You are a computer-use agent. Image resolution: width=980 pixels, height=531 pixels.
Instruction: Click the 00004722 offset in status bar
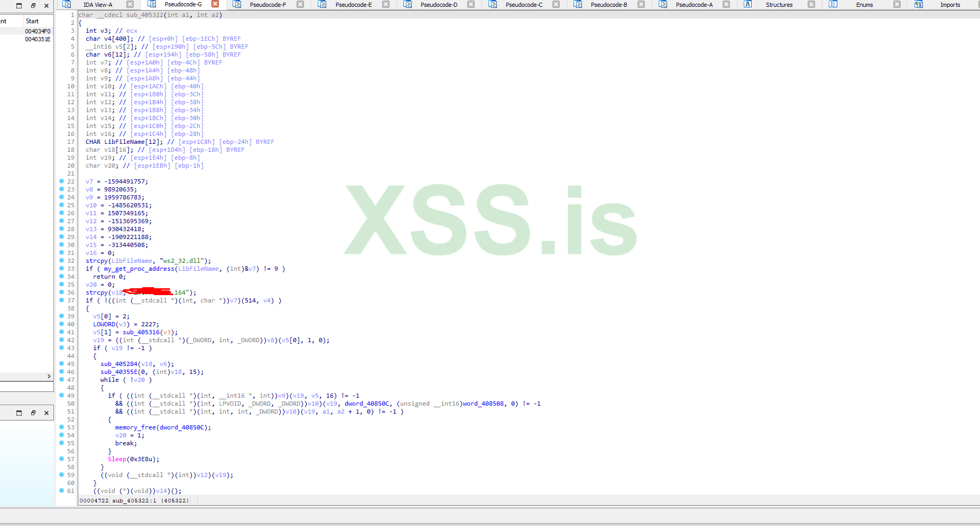click(94, 500)
